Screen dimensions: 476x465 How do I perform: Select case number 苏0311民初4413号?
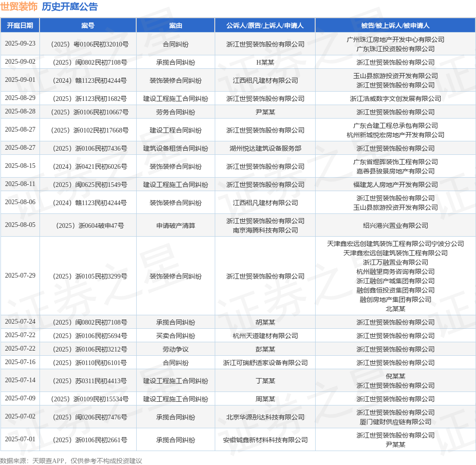pyautogui.click(x=90, y=381)
